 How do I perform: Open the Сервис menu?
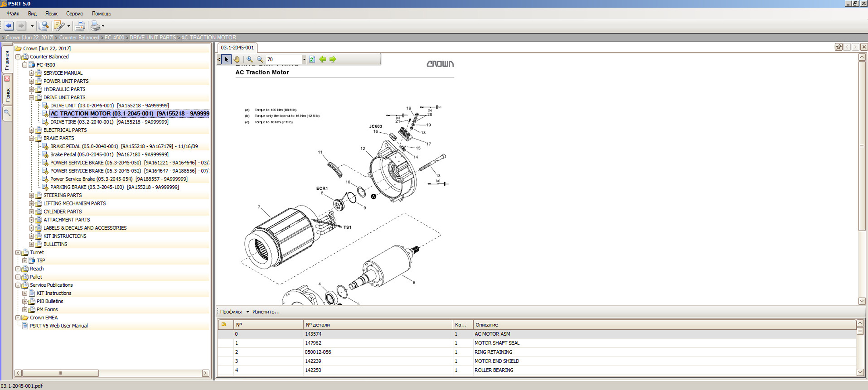(x=74, y=14)
